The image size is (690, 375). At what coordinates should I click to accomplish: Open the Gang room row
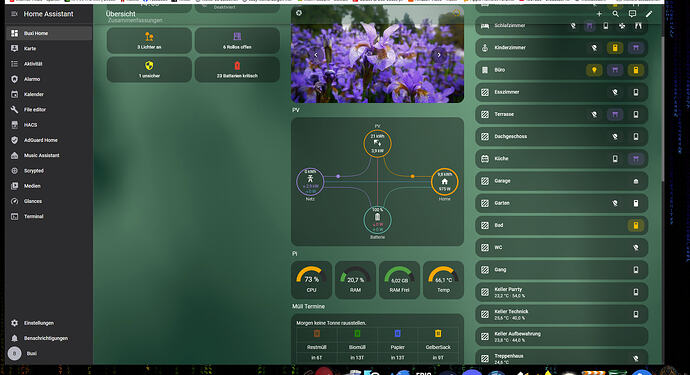pyautogui.click(x=562, y=270)
